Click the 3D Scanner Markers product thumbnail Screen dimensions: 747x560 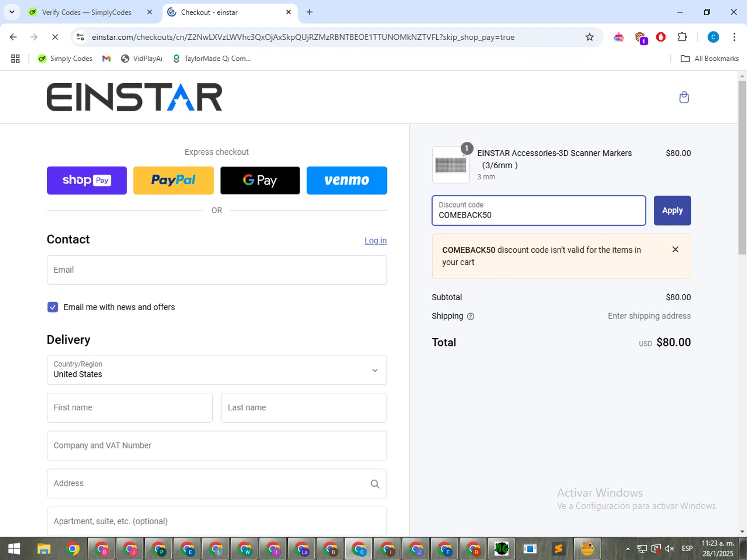451,165
